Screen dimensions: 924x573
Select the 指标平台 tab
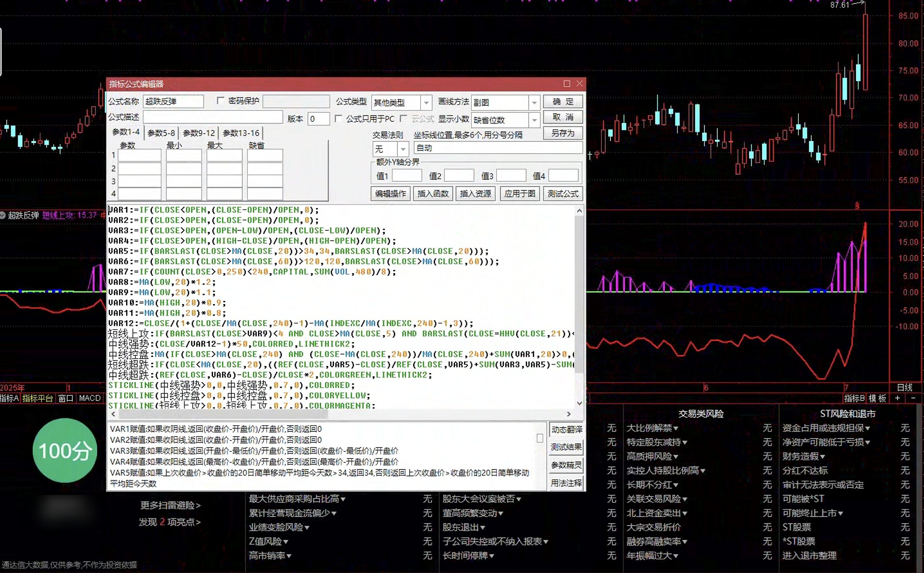click(x=37, y=398)
